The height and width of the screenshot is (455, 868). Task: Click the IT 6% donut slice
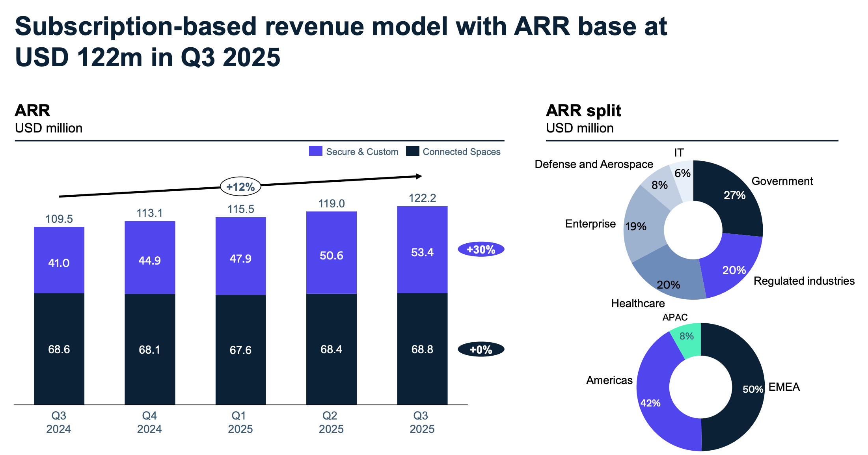tap(682, 173)
